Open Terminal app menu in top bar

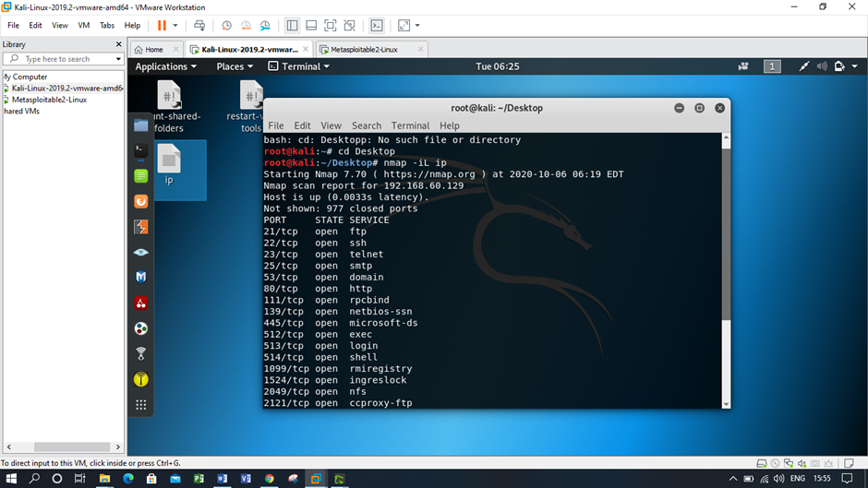coord(299,66)
